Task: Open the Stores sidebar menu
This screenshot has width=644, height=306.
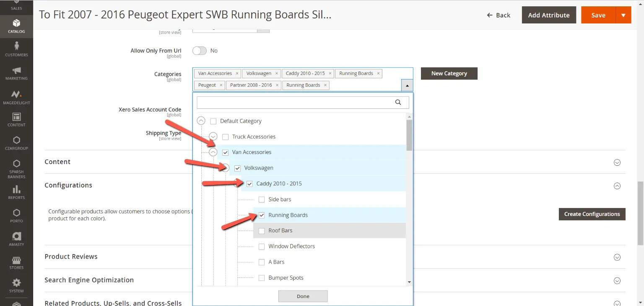Action: [x=16, y=262]
